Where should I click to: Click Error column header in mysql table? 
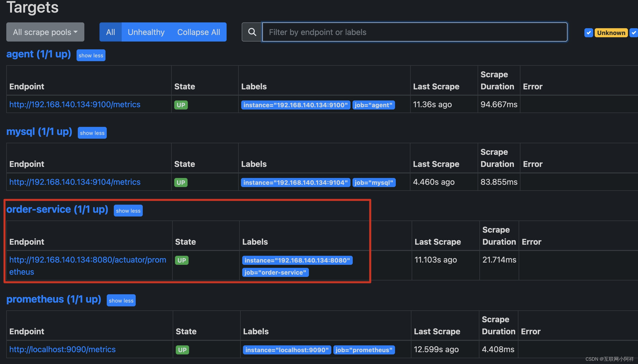tap(533, 164)
